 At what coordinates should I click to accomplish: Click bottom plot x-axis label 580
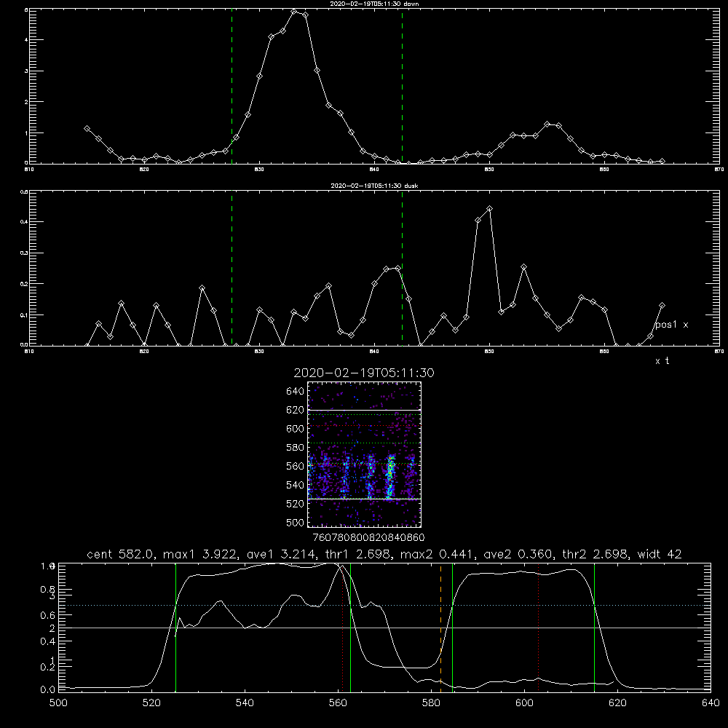[x=431, y=703]
